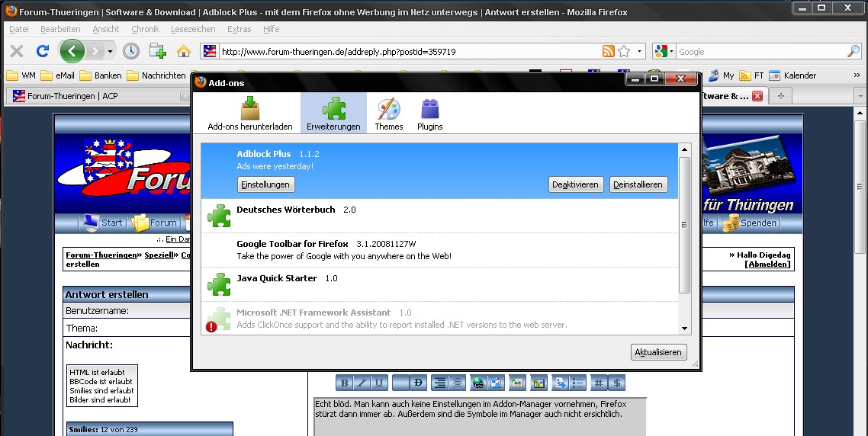
Task: Open the address bar URL dropdown
Action: [x=639, y=52]
